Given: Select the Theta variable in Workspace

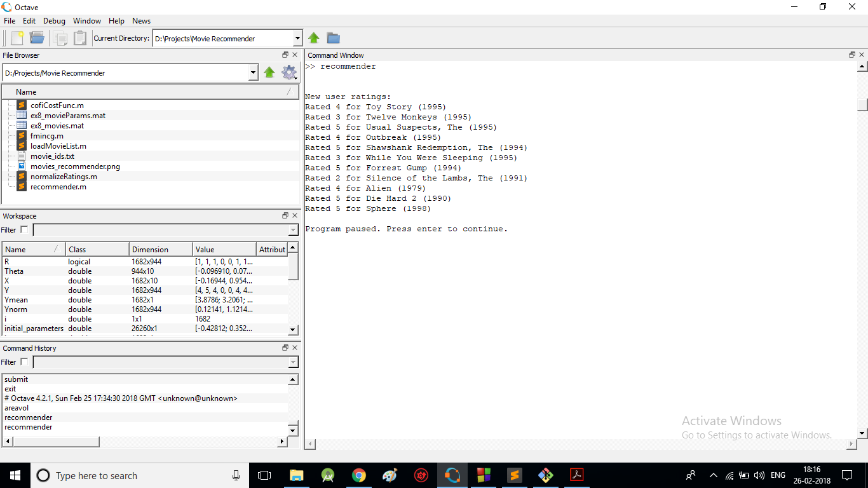Looking at the screenshot, I should pyautogui.click(x=146, y=271).
